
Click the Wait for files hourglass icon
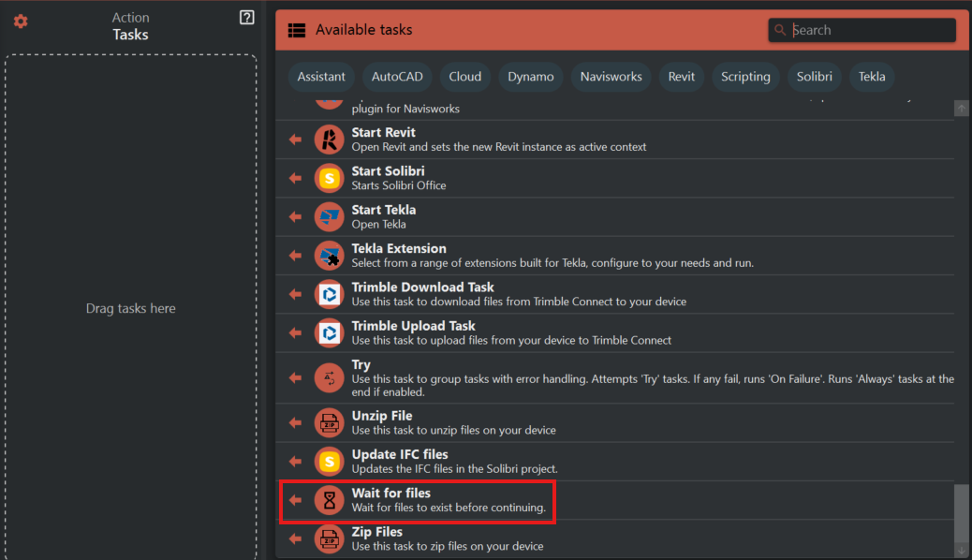click(x=329, y=500)
